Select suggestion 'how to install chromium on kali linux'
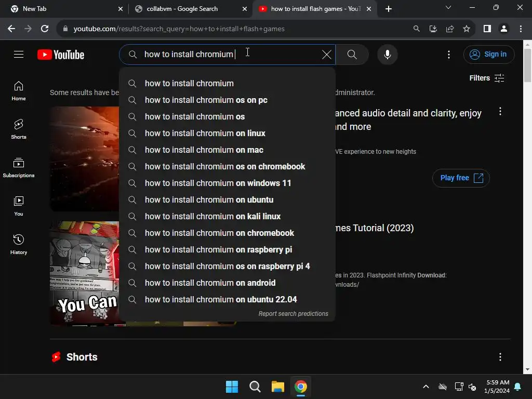The height and width of the screenshot is (399, 532). (x=228, y=216)
